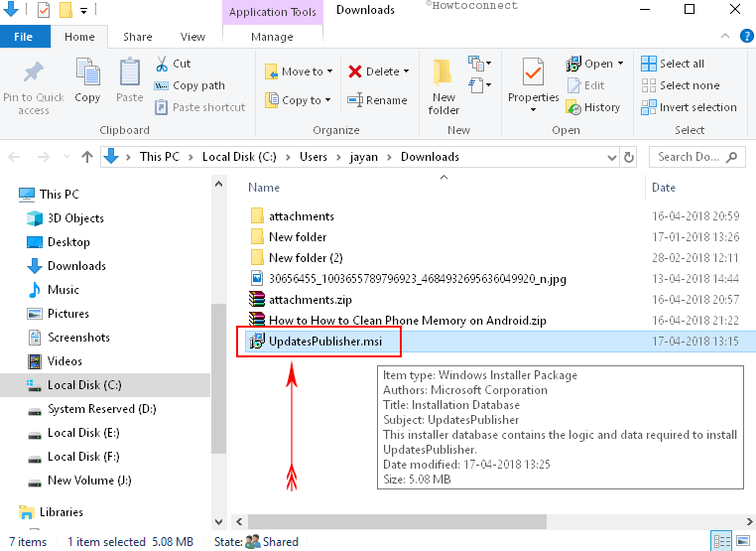Click the Properties checkmark icon
Screen dimensions: 756x551
533,71
